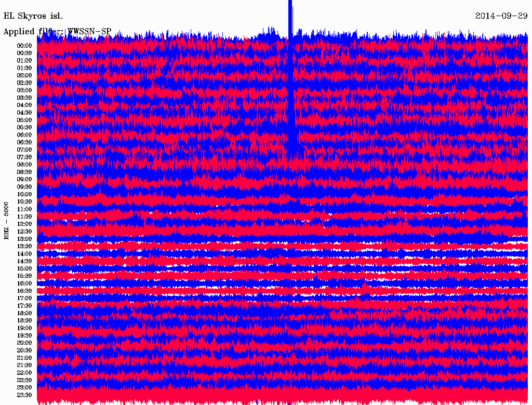Click the 'HL Skyros isl.' station title

click(x=33, y=16)
